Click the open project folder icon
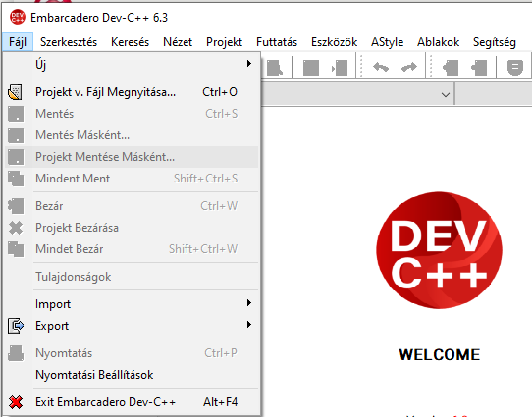Image resolution: width=532 pixels, height=417 pixels. [16, 92]
